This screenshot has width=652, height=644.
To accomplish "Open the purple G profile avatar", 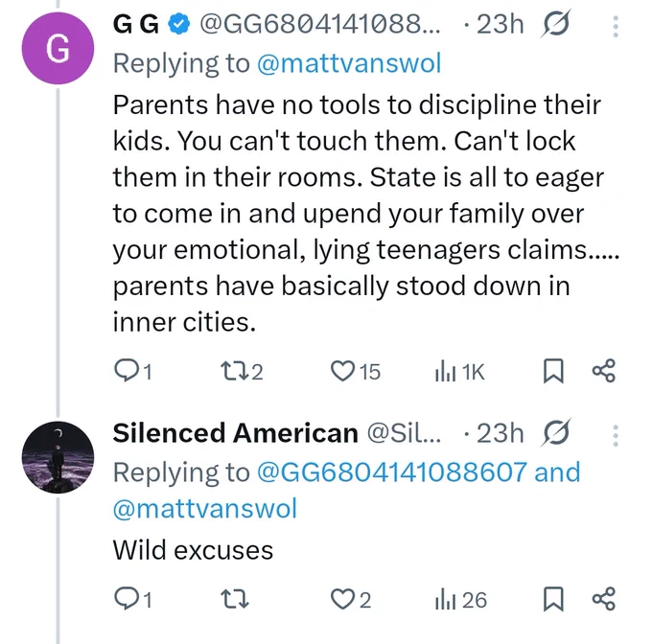I will (58, 48).
